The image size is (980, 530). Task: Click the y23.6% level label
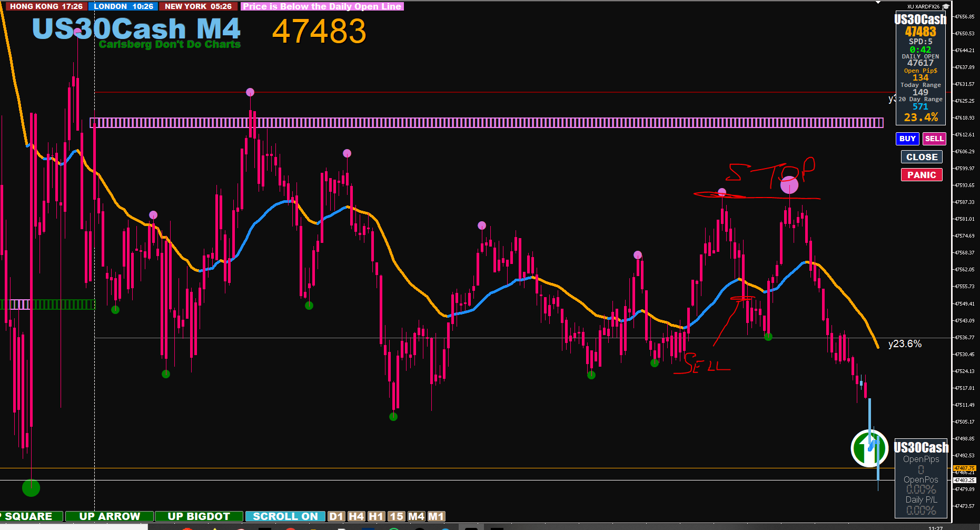pos(905,344)
